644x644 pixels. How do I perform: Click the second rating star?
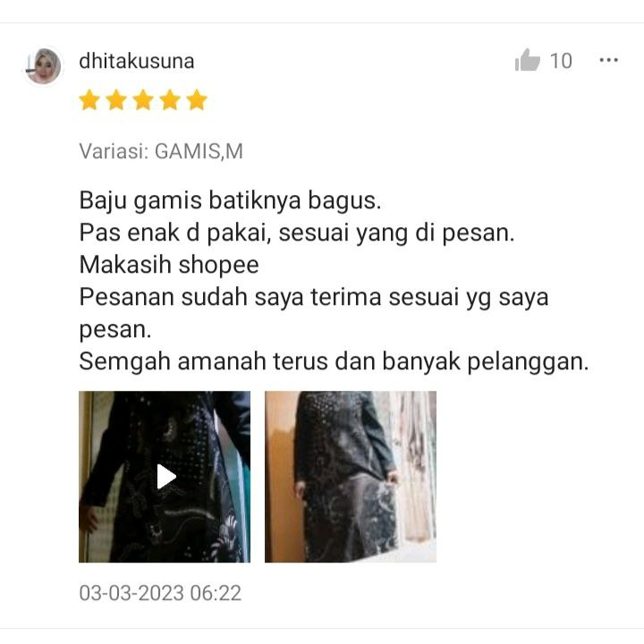116,100
